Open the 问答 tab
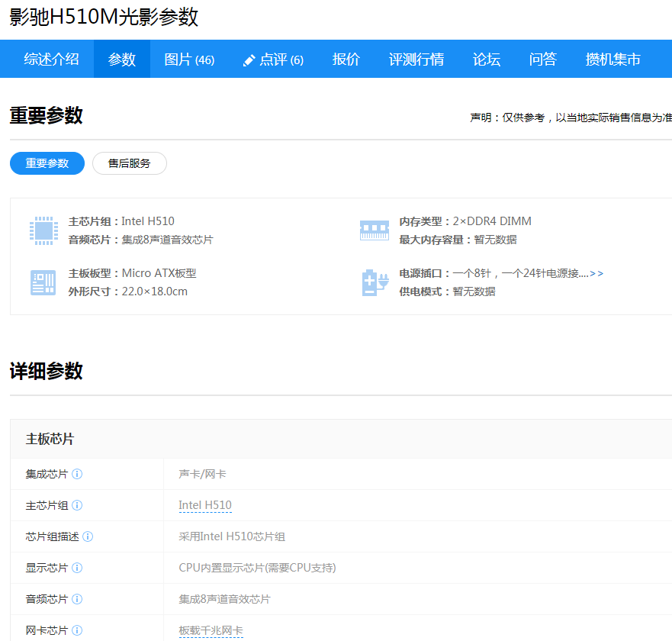Screen dimensions: 672x641 click(x=542, y=60)
